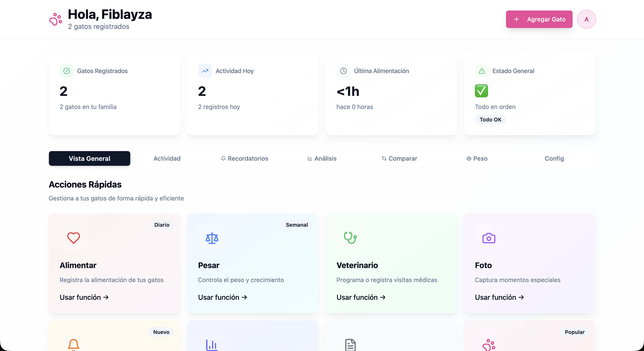Click the scale icon in the Pesar card
Viewport: 644px width, 351px height.
212,238
